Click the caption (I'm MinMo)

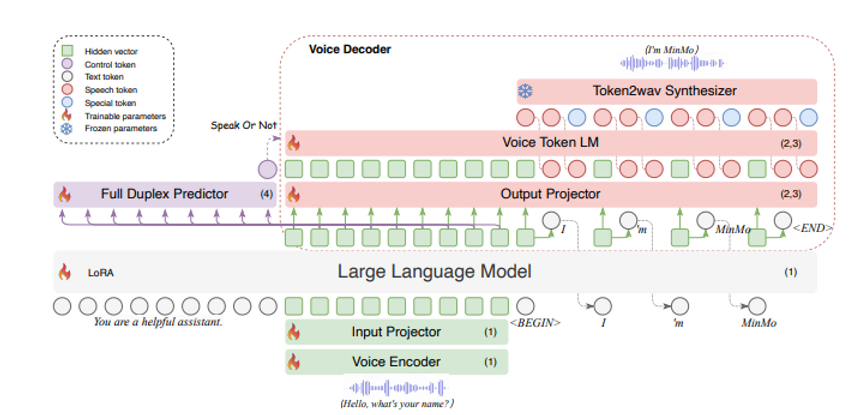(x=672, y=49)
